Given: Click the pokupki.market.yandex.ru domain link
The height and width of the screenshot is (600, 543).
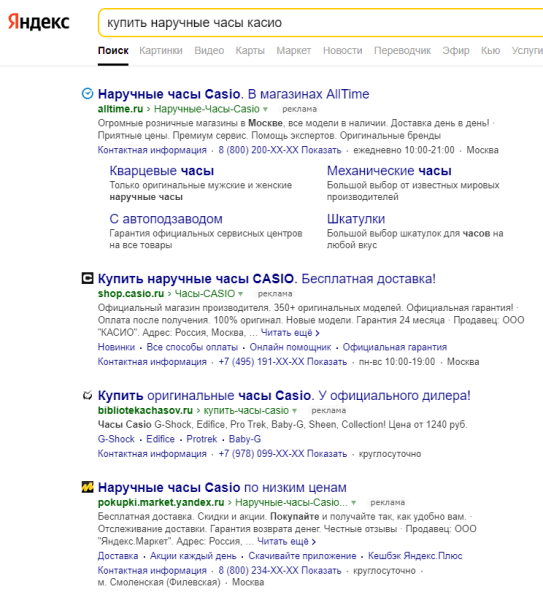Looking at the screenshot, I should coord(161,502).
